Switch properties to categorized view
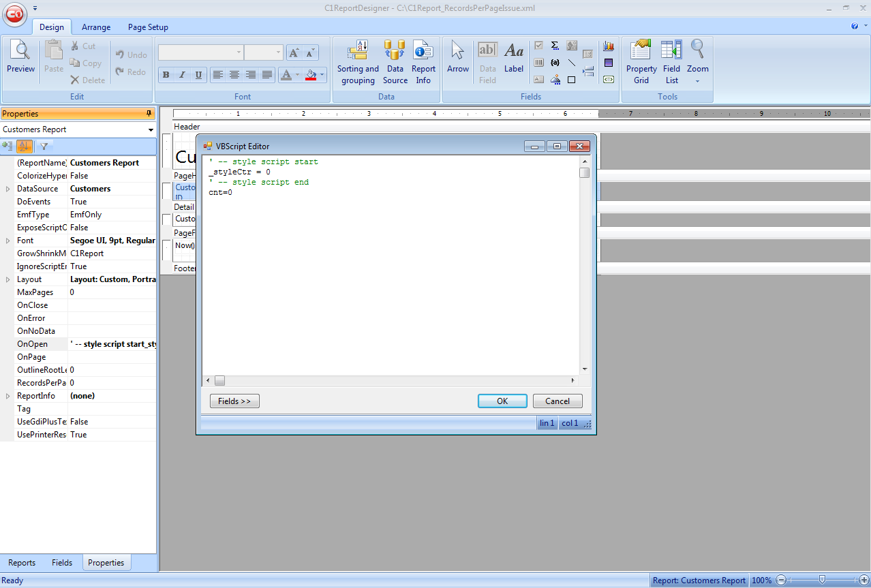871x588 pixels. pyautogui.click(x=8, y=146)
